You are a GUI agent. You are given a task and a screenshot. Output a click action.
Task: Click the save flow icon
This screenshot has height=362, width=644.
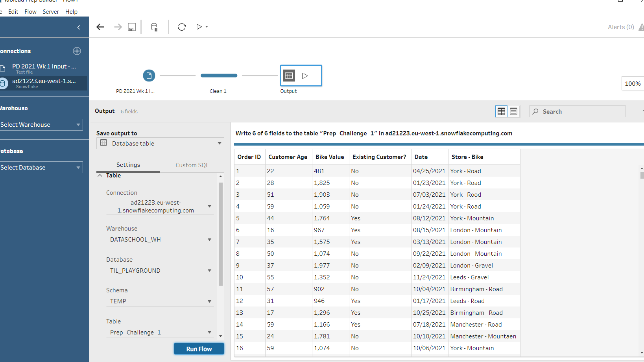pos(132,27)
